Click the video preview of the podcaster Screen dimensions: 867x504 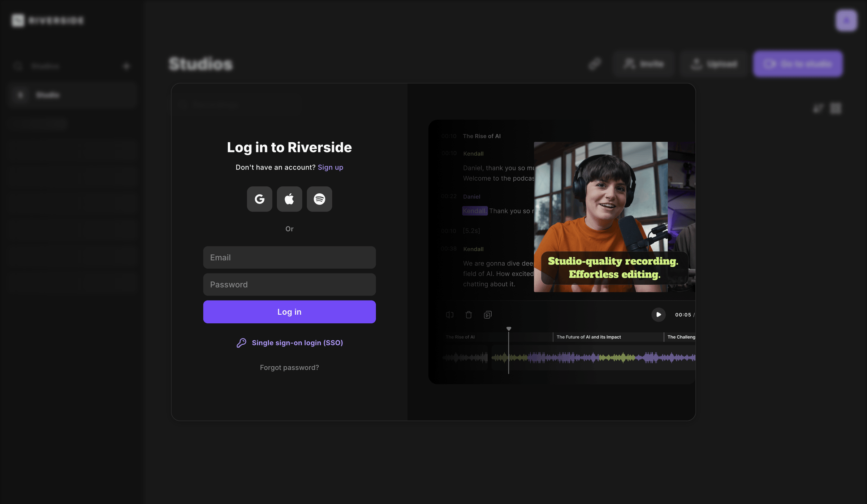601,217
